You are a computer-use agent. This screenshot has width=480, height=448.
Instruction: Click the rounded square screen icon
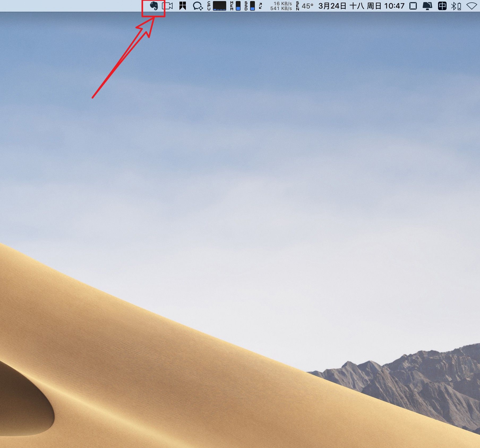(x=413, y=6)
